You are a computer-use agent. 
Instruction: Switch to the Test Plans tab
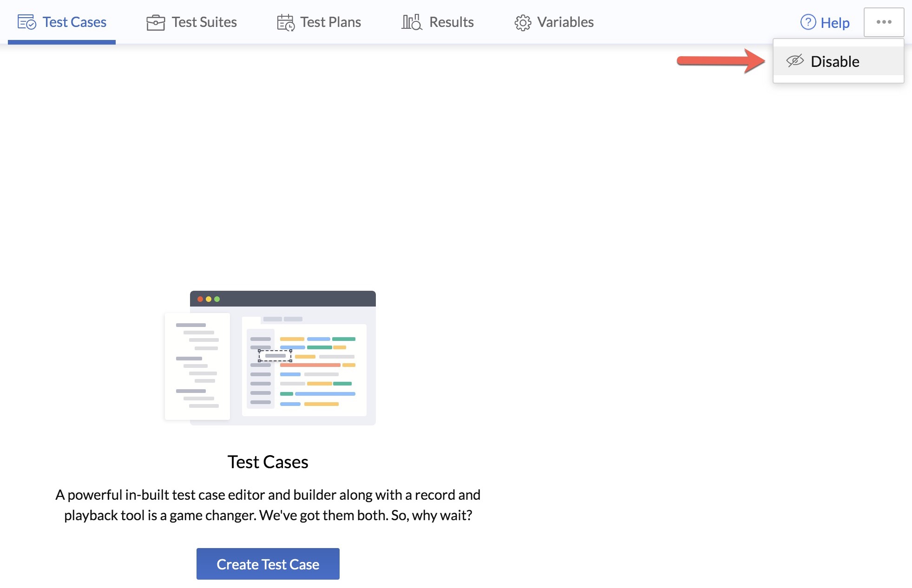[330, 22]
